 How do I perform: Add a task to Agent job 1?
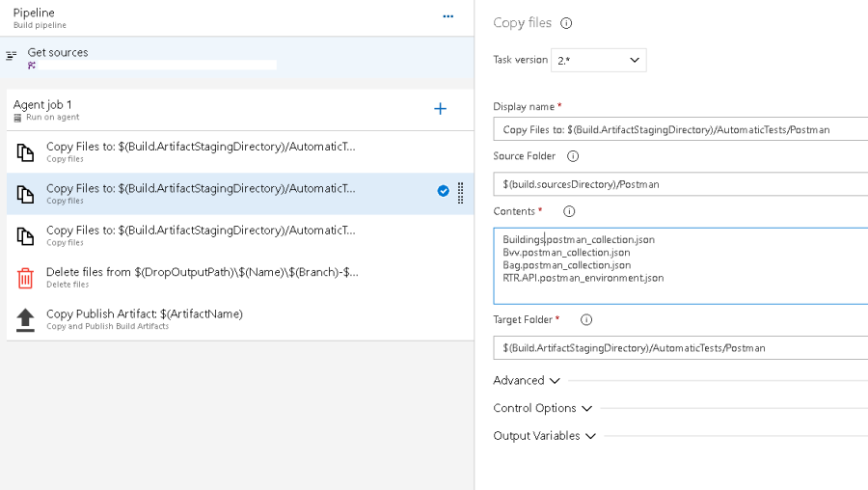pos(440,109)
